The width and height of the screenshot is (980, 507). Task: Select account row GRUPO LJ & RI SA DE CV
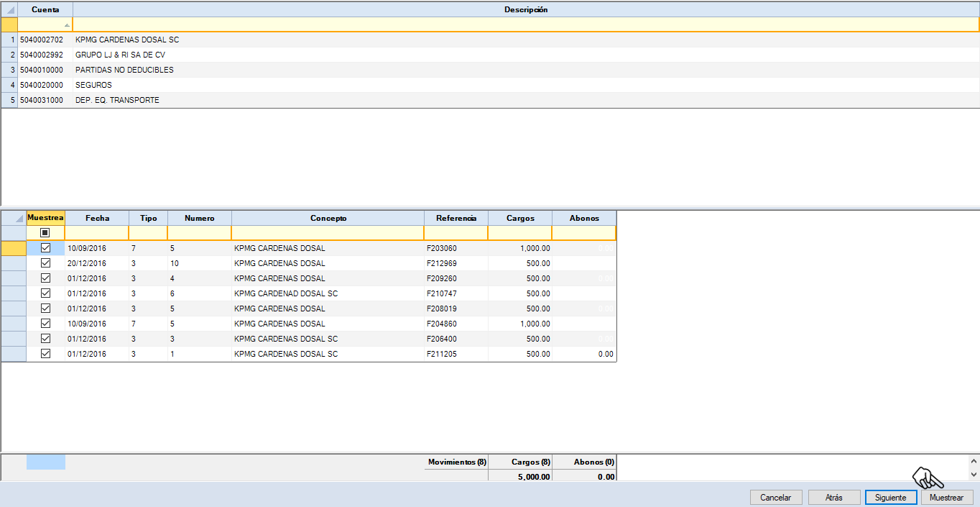point(120,55)
